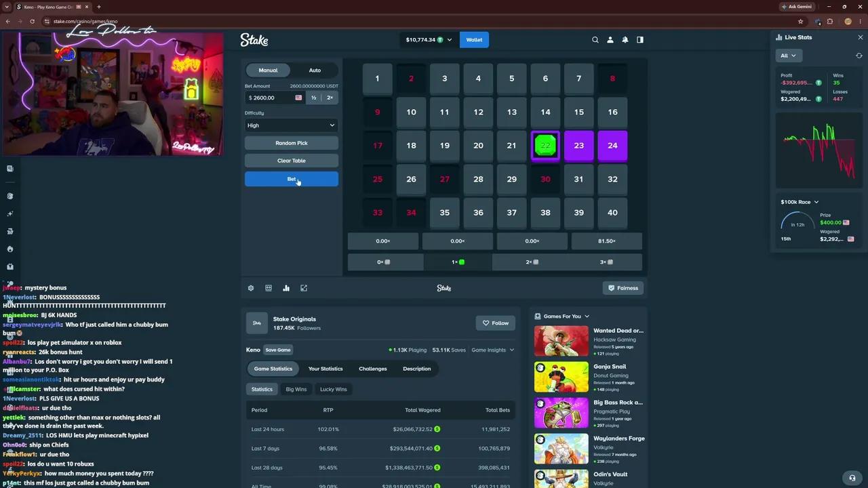Expand the $100k Race dropdown
868x488 pixels.
(x=800, y=202)
